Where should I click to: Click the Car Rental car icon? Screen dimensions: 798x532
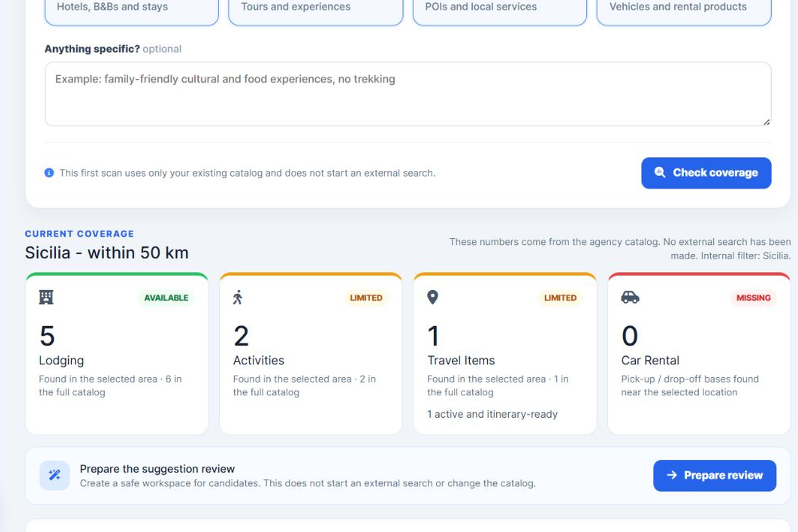[x=630, y=297]
